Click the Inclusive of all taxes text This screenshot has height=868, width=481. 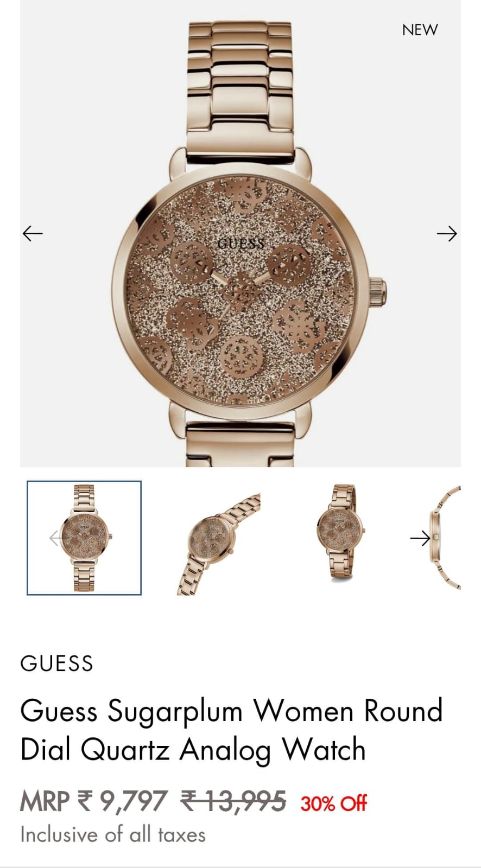113,834
